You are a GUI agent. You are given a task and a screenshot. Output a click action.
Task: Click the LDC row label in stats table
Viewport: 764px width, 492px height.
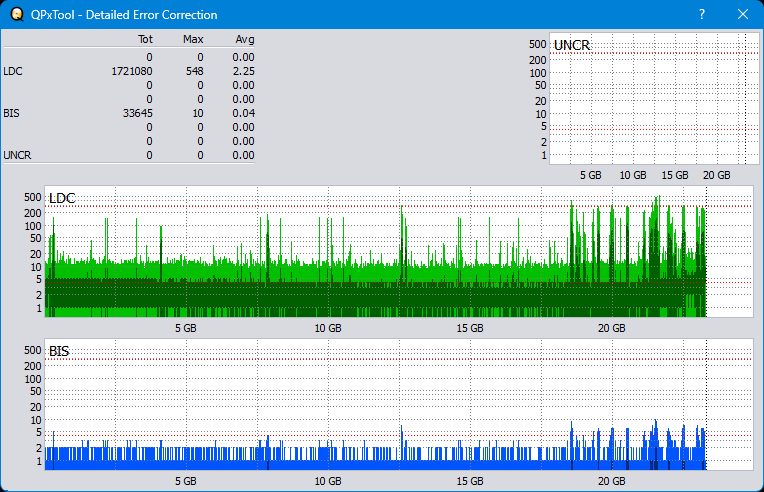tap(13, 71)
